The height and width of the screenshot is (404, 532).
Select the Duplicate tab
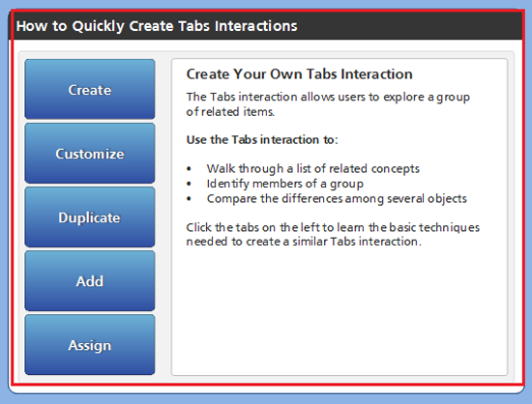(90, 216)
